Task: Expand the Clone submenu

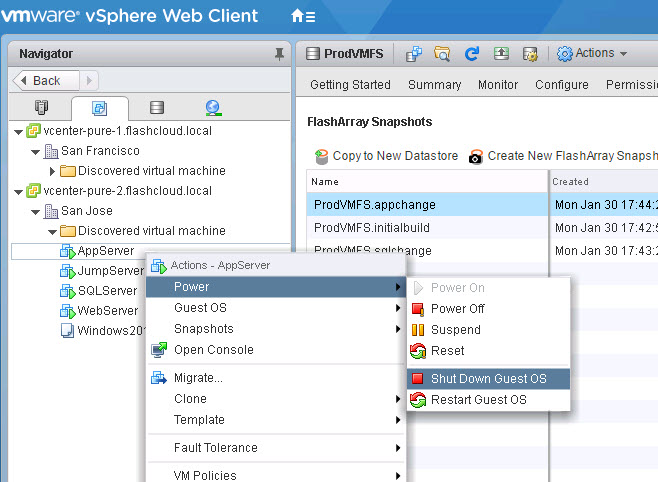Action: click(x=275, y=399)
